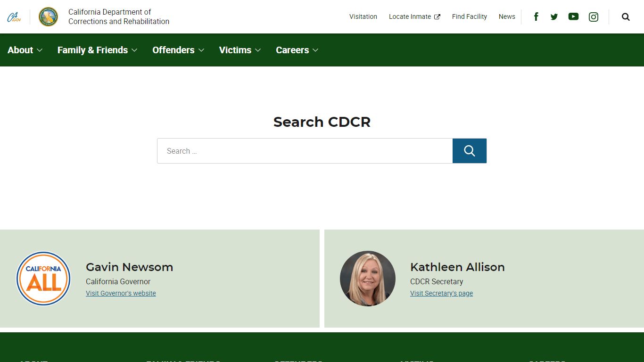Click the CDCR Secretary label
This screenshot has width=644, height=362.
coord(437,281)
